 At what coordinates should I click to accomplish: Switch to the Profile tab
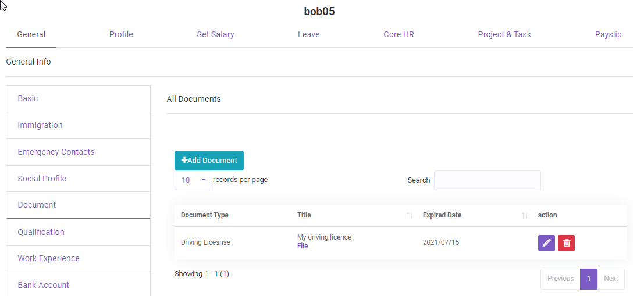point(121,34)
